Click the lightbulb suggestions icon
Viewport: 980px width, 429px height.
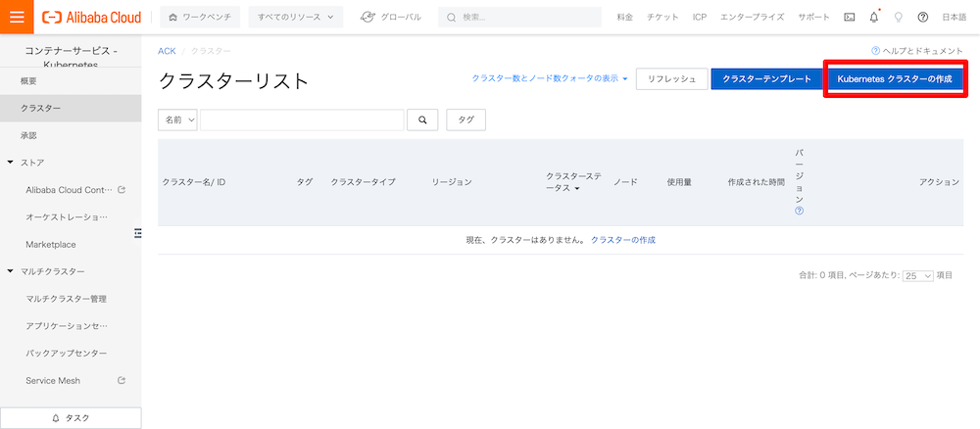898,17
